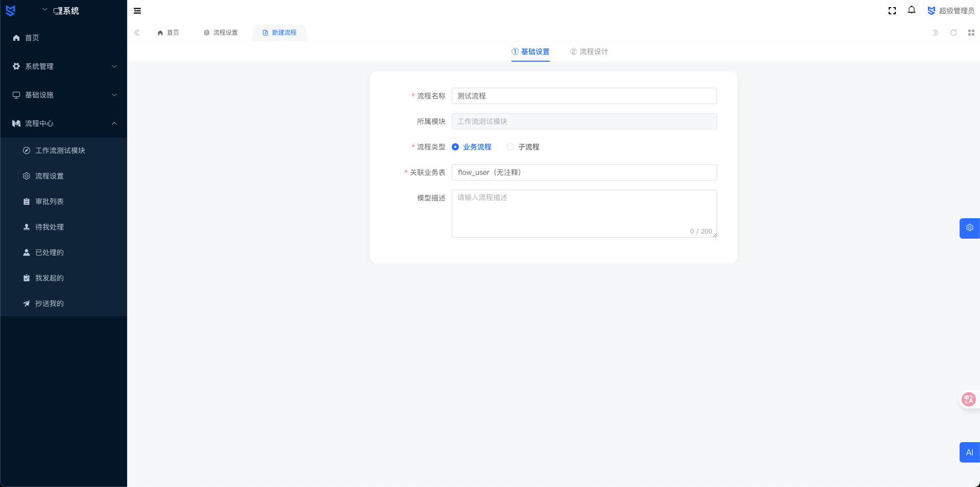Open the AI assistant button
Viewport: 980px width, 487px height.
(x=970, y=452)
